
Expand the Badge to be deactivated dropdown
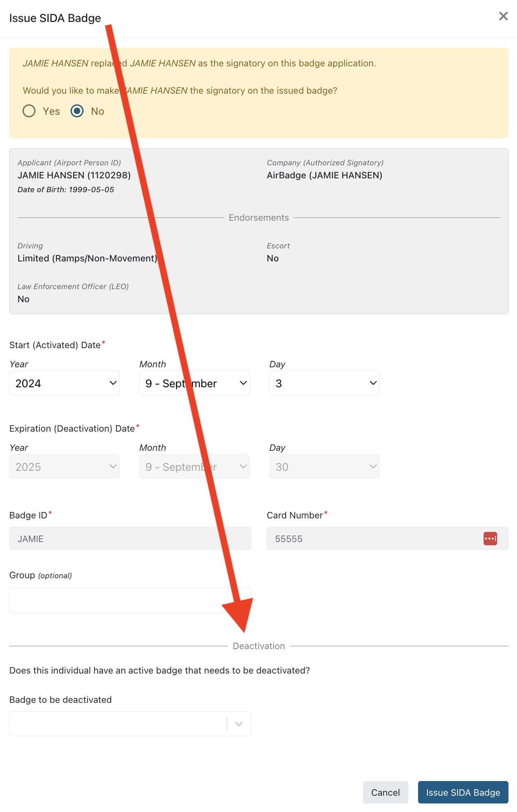(x=118, y=724)
